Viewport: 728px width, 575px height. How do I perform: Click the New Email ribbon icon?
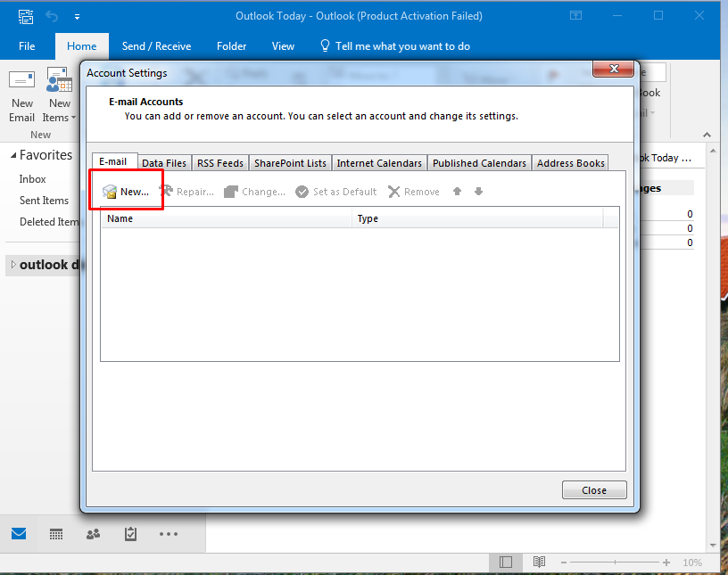[21, 96]
